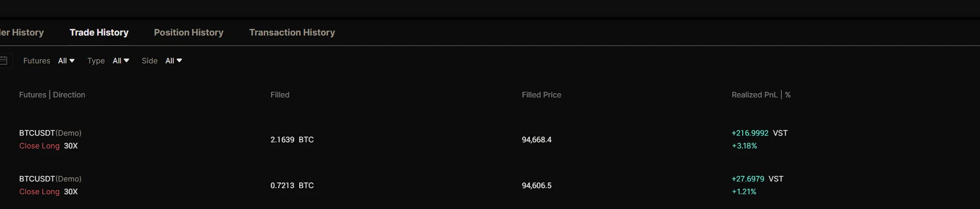
Task: Expand the Side filter dropdown
Action: click(x=174, y=61)
